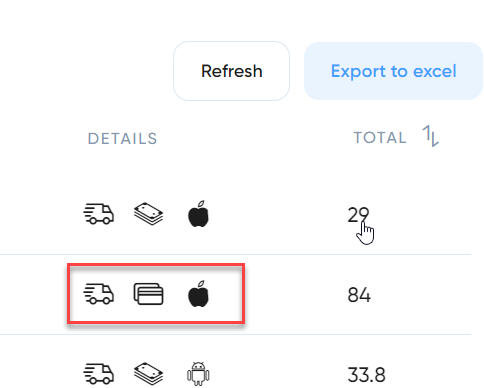Click the delivery truck icon in the 33.8 row
Viewport: 484px width, 388px height.
99,374
